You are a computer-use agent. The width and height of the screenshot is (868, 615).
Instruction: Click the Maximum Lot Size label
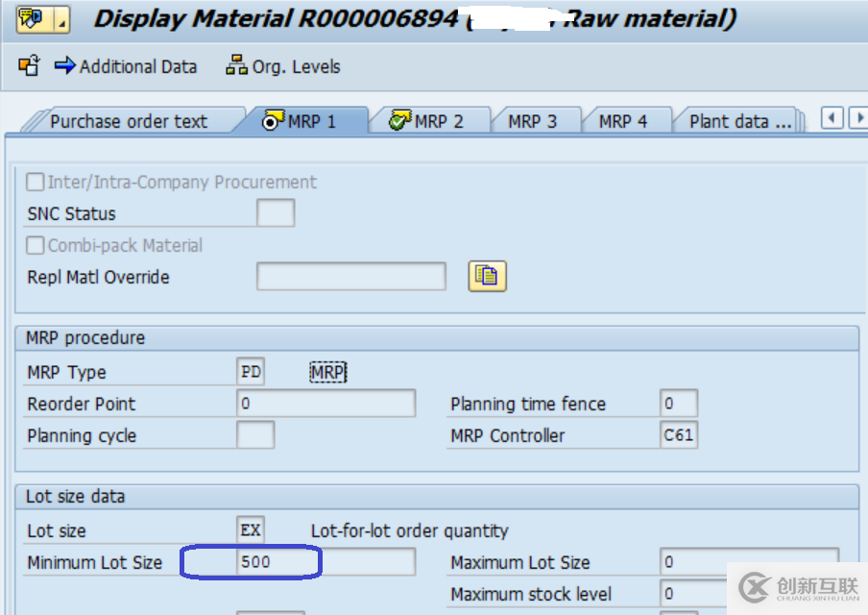tap(520, 562)
